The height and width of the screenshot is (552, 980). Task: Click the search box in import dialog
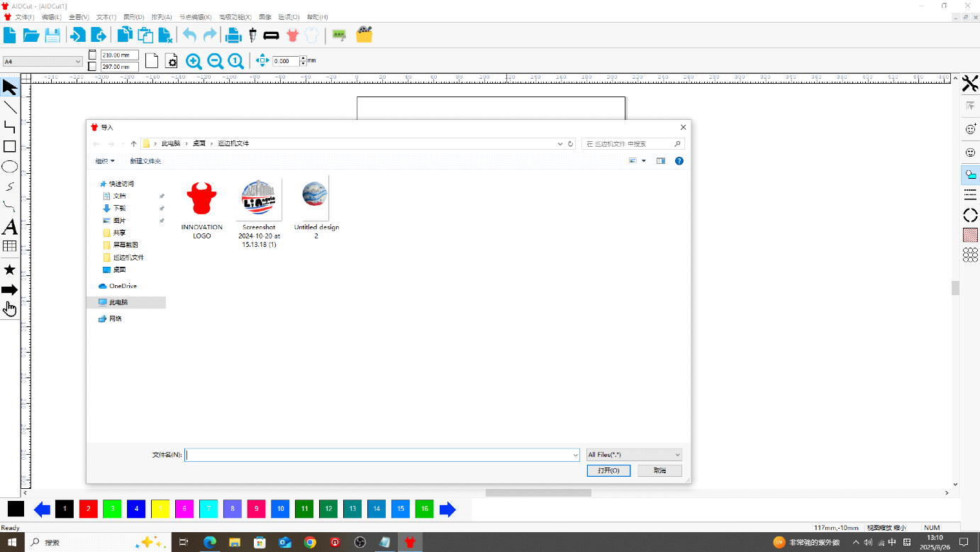(x=633, y=143)
